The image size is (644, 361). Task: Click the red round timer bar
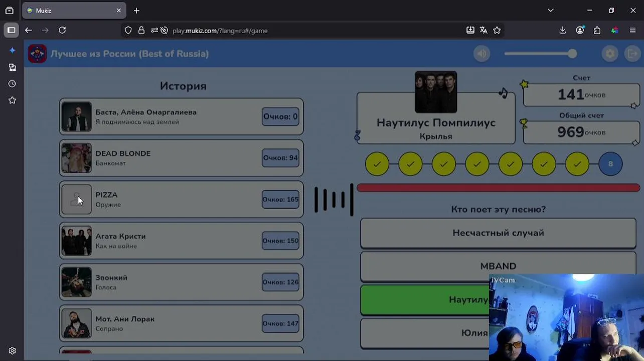click(498, 188)
